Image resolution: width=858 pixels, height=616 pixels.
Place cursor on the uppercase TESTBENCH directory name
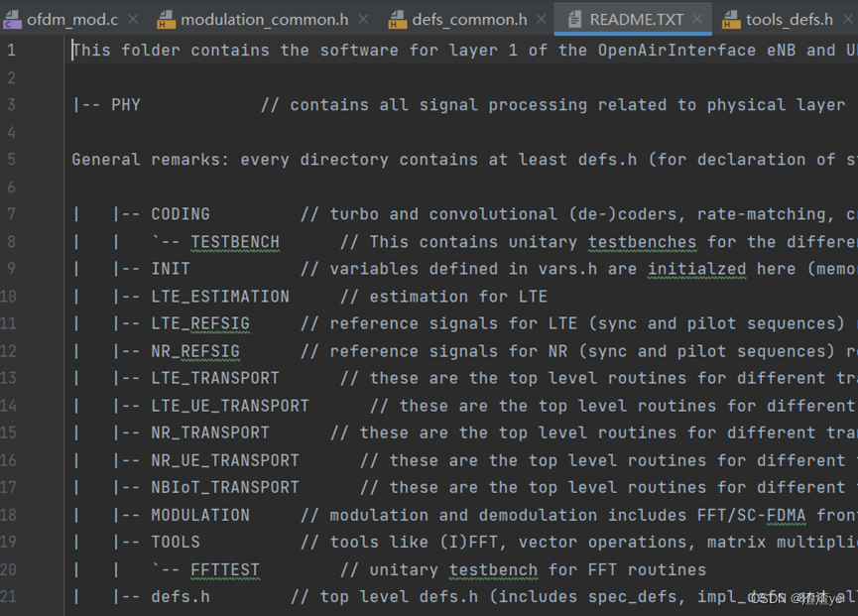point(235,242)
